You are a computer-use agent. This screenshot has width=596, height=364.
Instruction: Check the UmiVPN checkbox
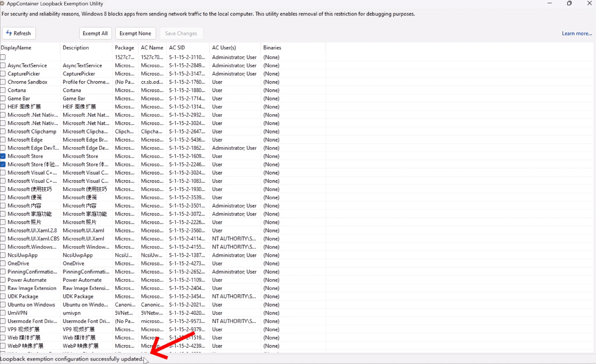[3, 313]
